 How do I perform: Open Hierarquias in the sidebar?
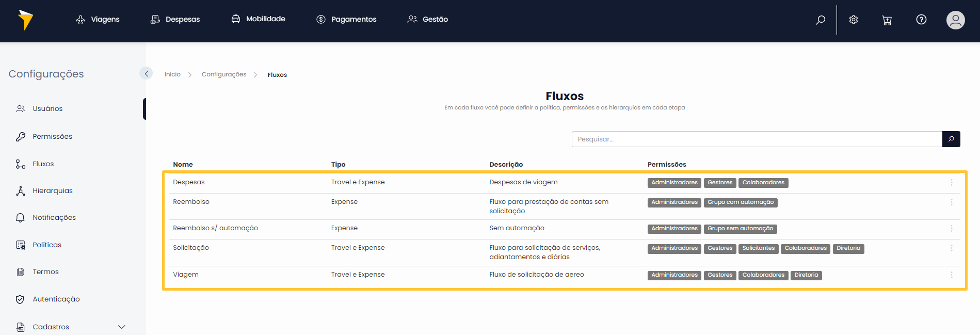53,190
